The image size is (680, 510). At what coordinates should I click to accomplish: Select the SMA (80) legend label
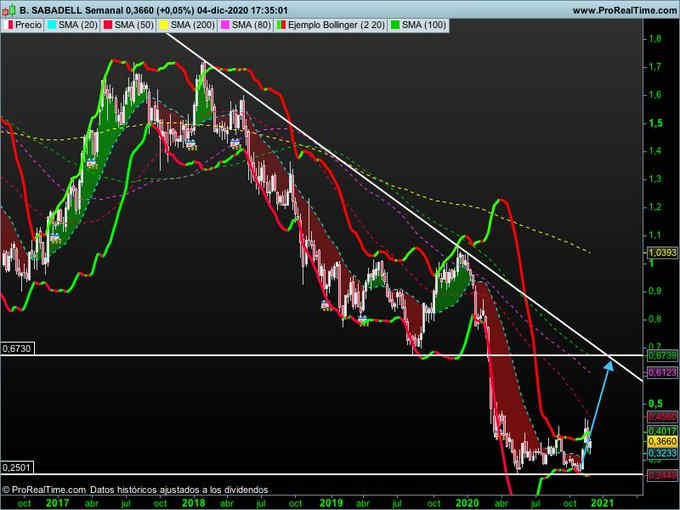click(x=251, y=25)
